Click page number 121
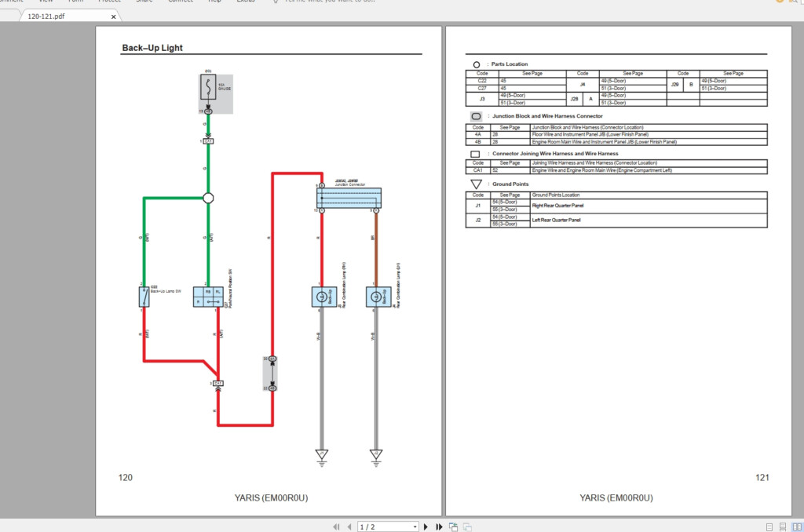Viewport: 804px width, 532px height. click(x=762, y=477)
